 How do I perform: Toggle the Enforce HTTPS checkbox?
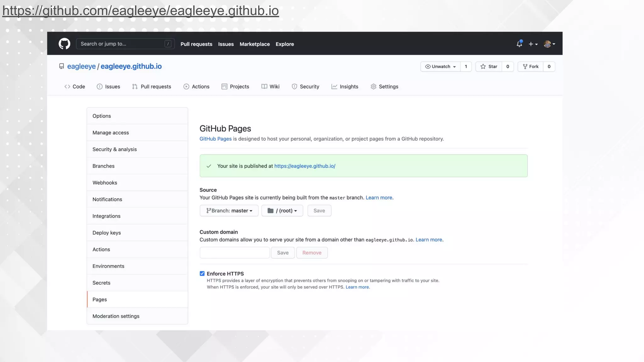[x=202, y=274]
